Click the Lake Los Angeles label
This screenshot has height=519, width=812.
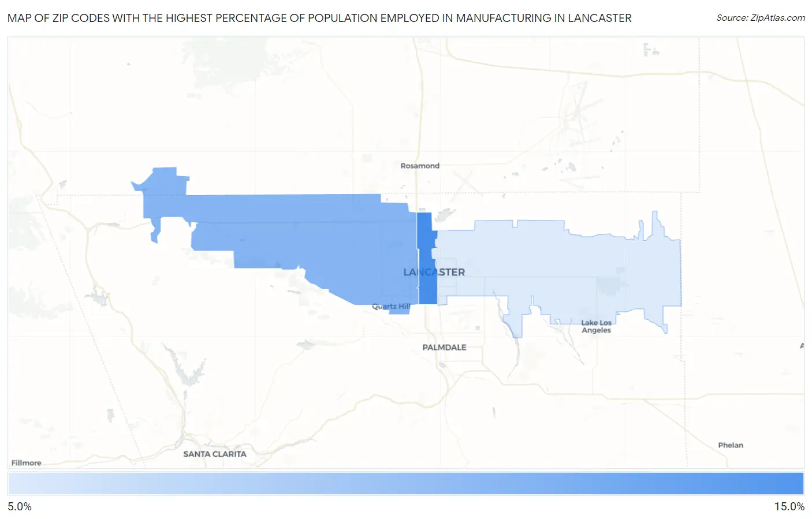[596, 326]
